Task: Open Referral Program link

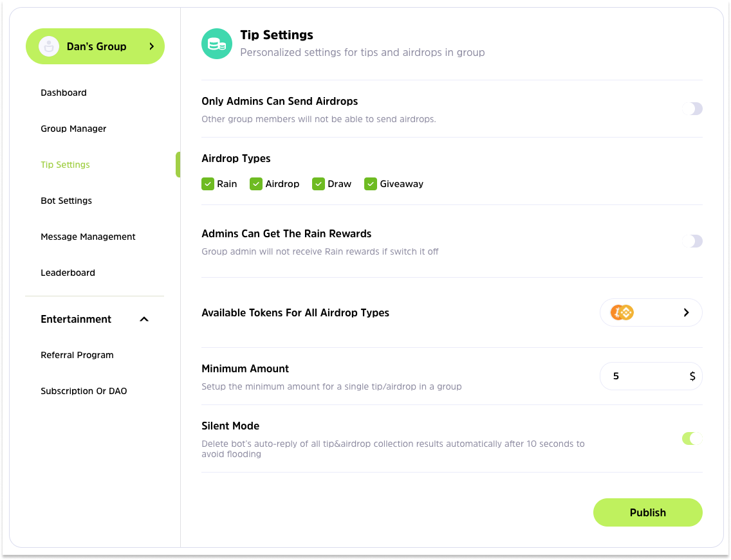Action: point(77,355)
